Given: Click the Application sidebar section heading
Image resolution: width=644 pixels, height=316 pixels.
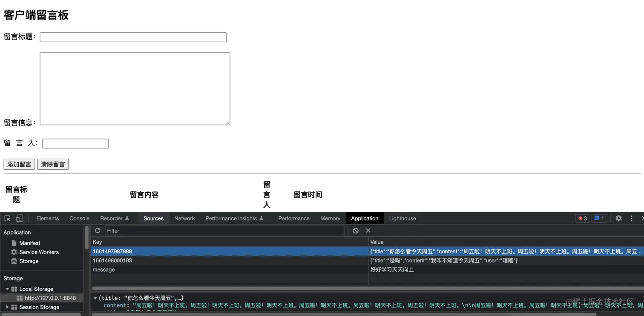Looking at the screenshot, I should tap(17, 232).
